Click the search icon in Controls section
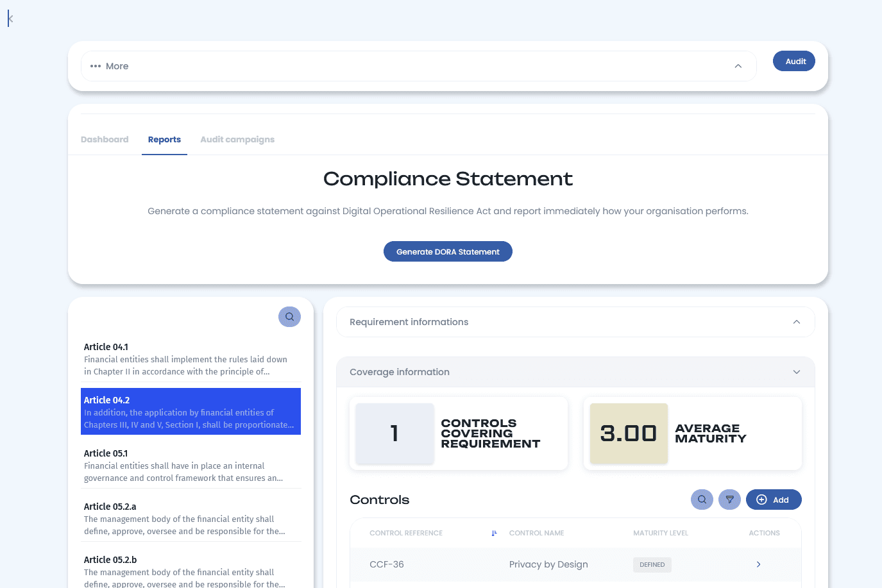Viewport: 882px width, 588px height. (702, 500)
